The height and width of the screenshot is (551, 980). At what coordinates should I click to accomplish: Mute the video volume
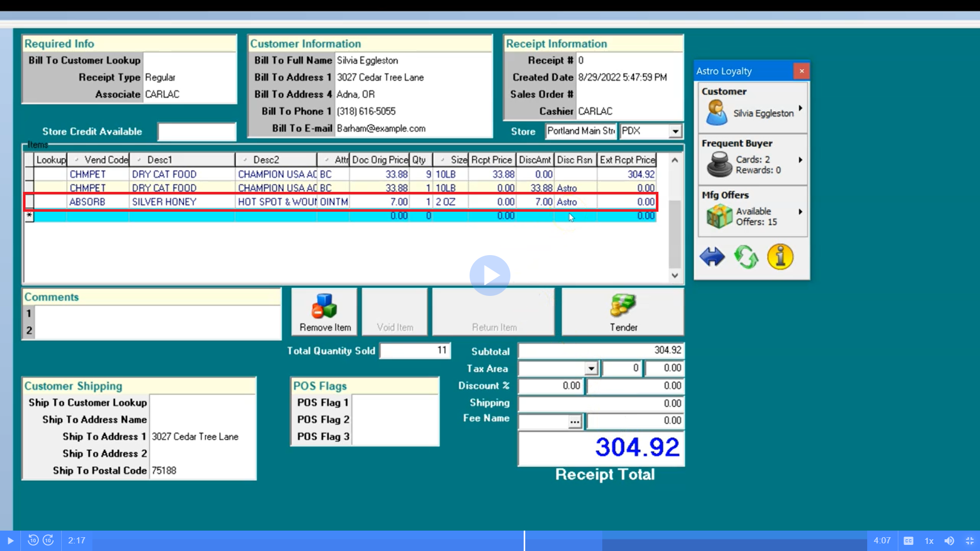coord(949,541)
